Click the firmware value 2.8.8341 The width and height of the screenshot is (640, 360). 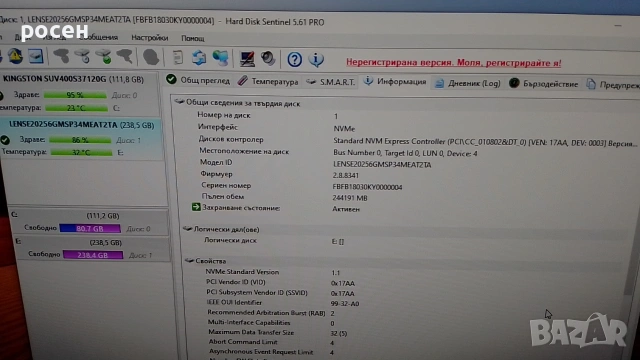[x=346, y=176]
